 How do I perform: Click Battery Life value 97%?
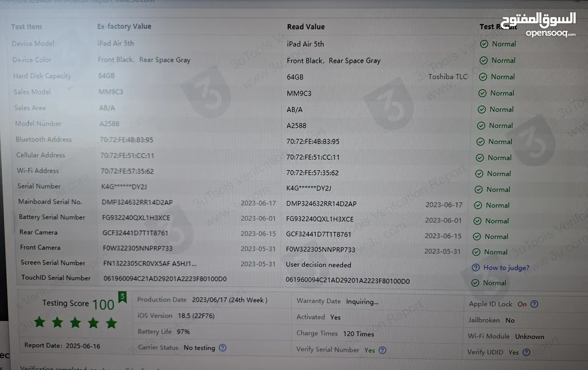(183, 332)
